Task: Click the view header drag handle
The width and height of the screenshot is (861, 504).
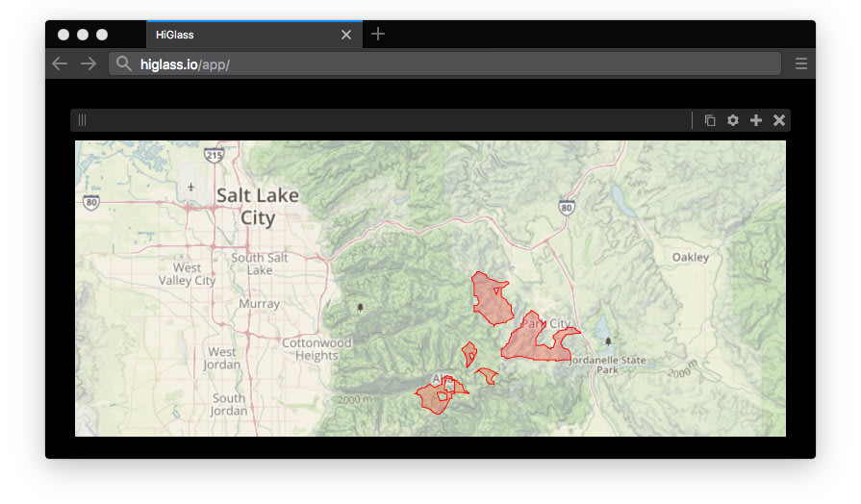Action: pyautogui.click(x=82, y=120)
